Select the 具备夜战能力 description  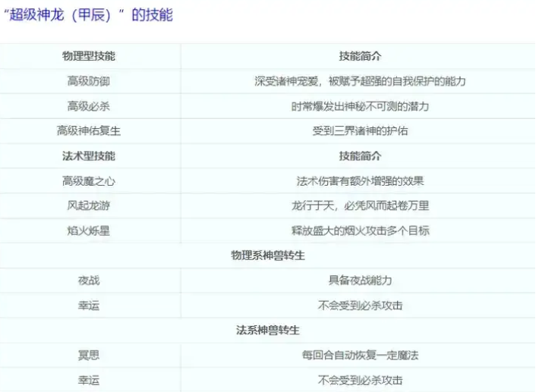click(x=360, y=281)
